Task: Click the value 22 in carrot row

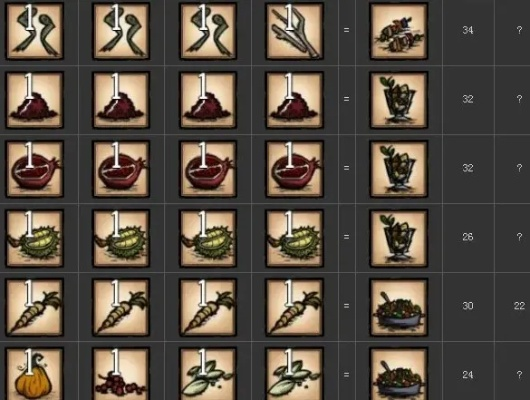Action: [x=519, y=306]
